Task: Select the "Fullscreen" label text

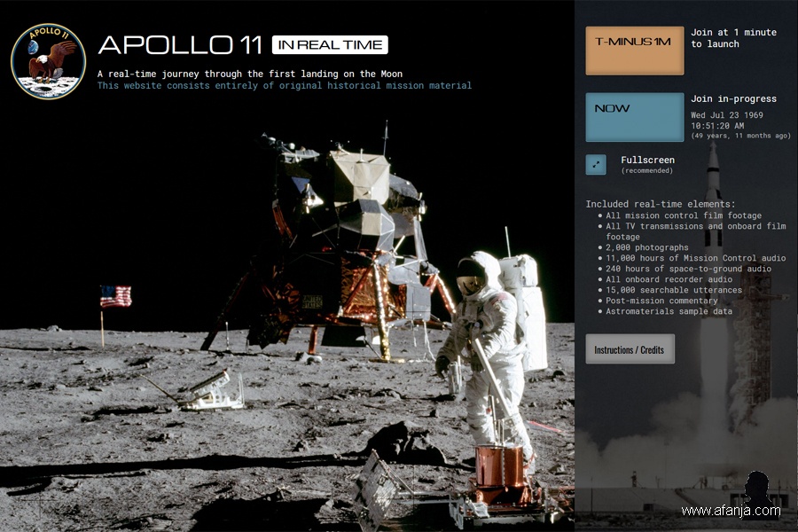Action: (647, 160)
